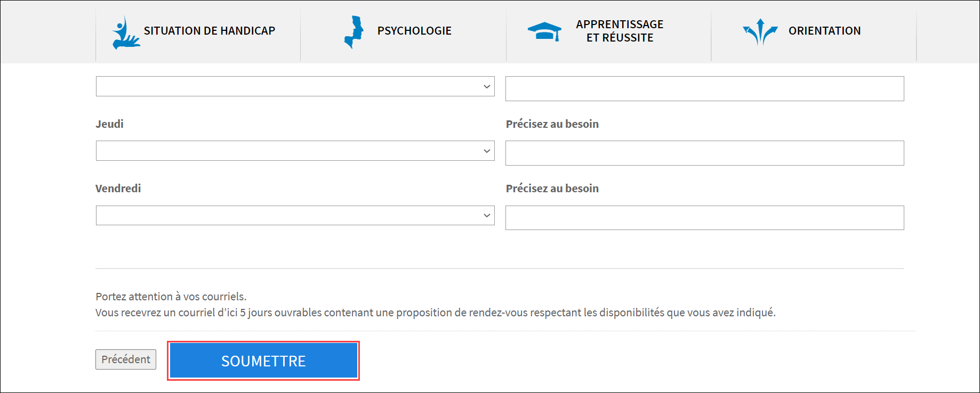Focus the Jeudi 'Précisez au besoin' field
980x393 pixels.
point(705,153)
